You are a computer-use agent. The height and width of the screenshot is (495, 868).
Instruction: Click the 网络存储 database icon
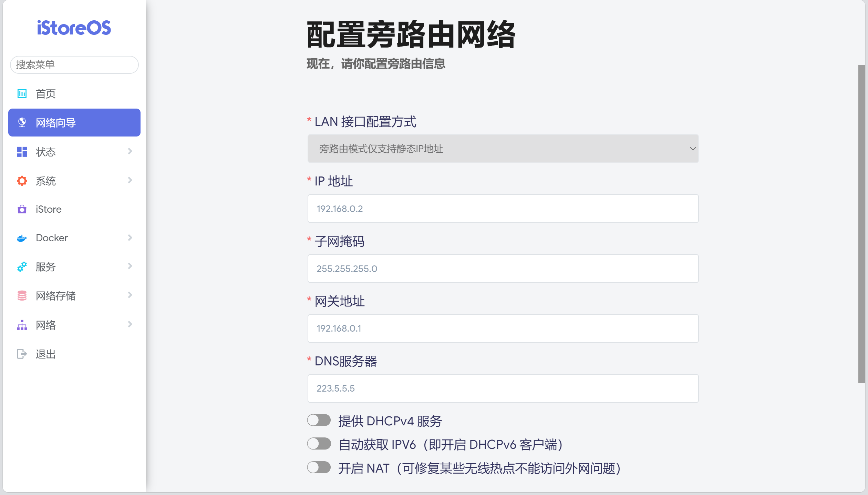pos(22,295)
